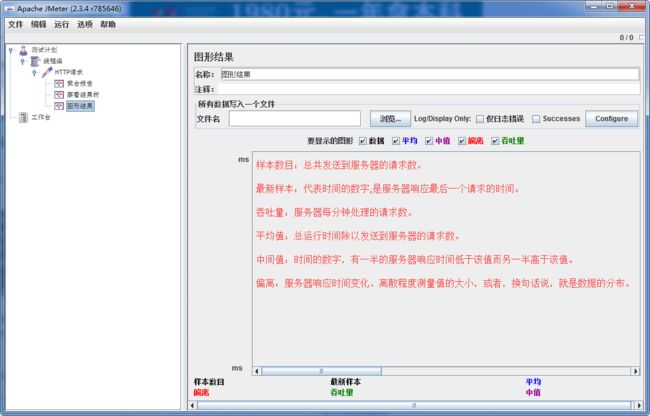Click the 文件名 filename input field
The height and width of the screenshot is (416, 650).
295,119
